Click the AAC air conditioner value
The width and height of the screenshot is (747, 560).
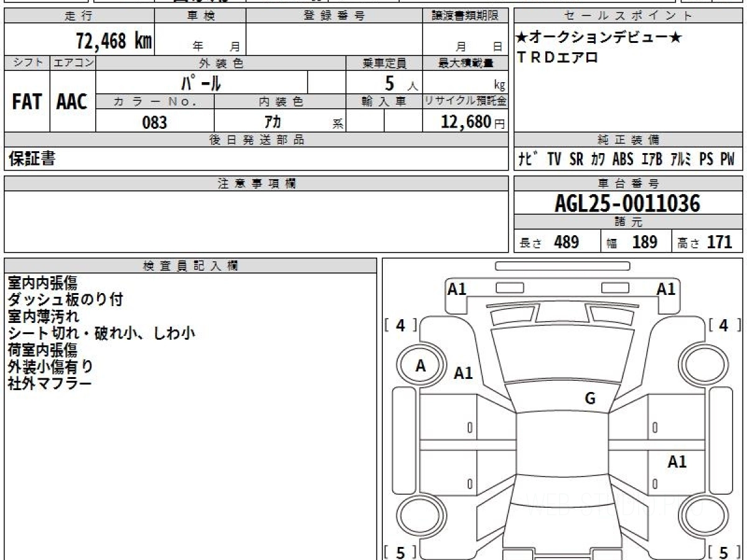pos(73,101)
